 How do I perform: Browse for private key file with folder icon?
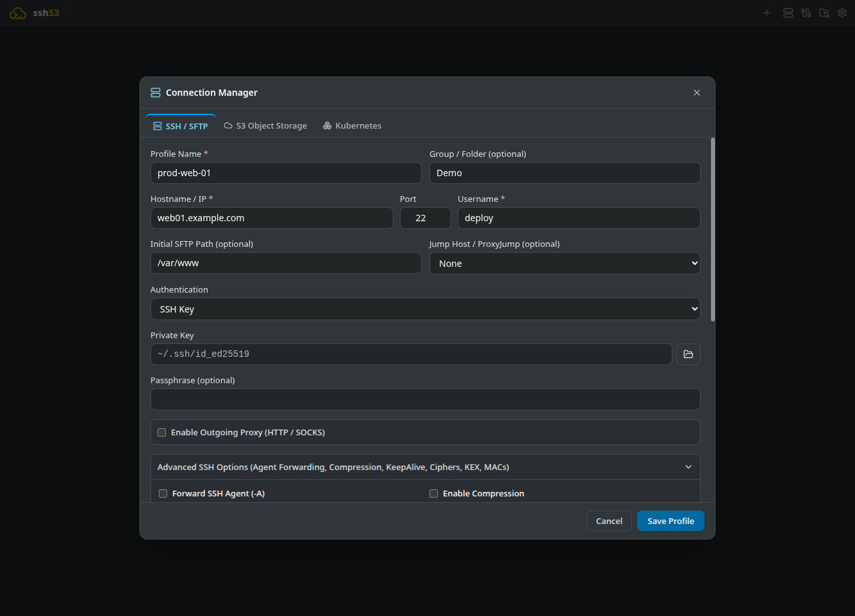tap(688, 354)
